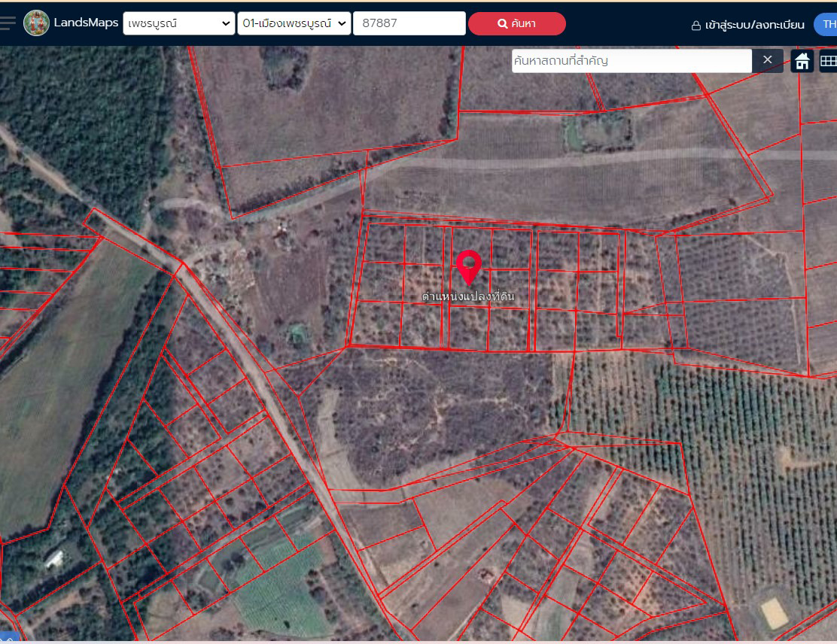Click the LandsMaps round emblem logo
Screen dimensions: 837x644
coord(36,23)
